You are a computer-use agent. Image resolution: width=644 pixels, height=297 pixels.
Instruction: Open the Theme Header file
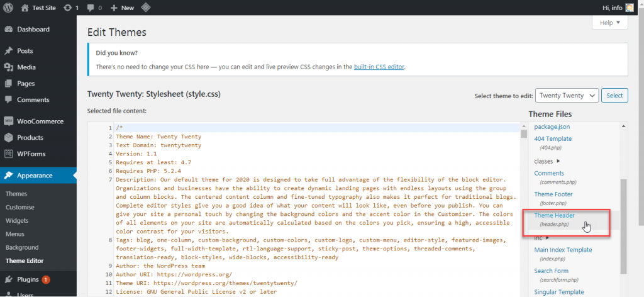554,215
